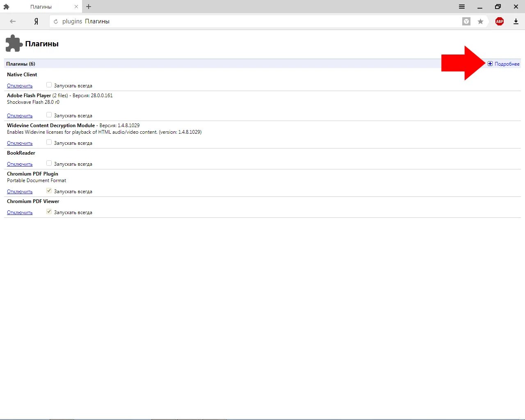Image resolution: width=525 pixels, height=420 pixels.
Task: Click the Portable Document Format description
Action: coord(37,180)
